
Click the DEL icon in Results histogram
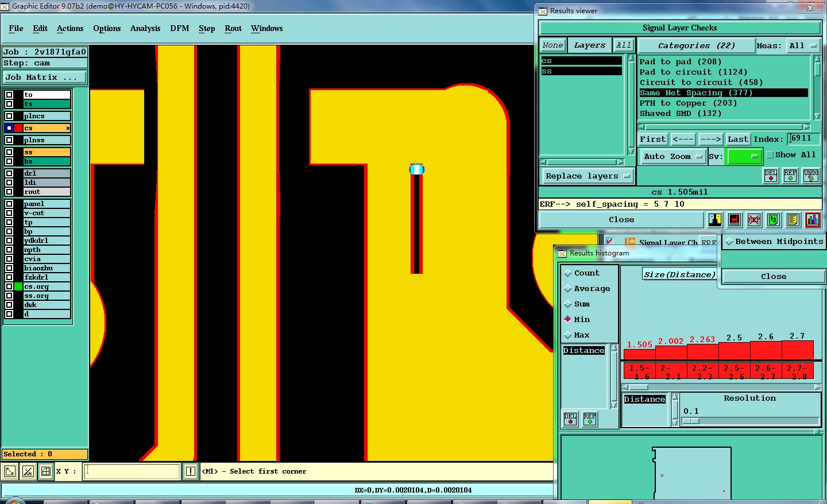[x=570, y=419]
